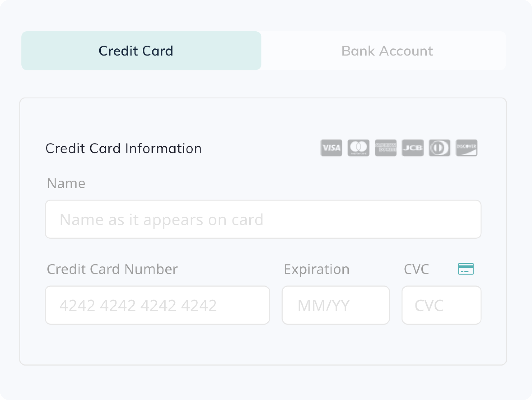Click the Diners Club card icon
Screen dimensions: 532x400
[x=439, y=148]
